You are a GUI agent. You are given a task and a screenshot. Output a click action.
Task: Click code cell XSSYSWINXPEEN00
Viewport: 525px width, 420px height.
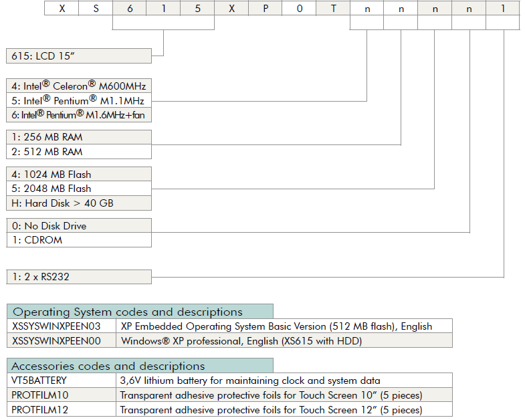click(62, 340)
